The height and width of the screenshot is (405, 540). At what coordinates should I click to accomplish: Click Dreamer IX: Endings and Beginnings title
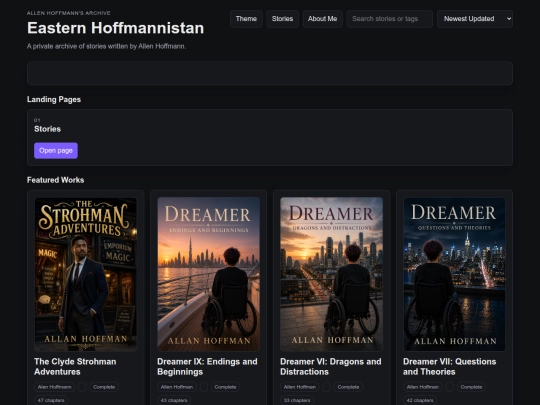pyautogui.click(x=207, y=367)
